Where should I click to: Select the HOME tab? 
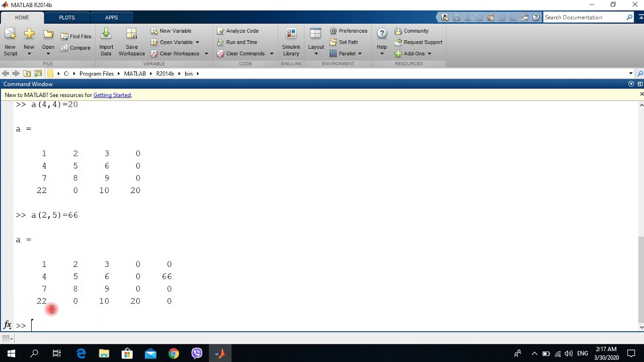coord(22,18)
